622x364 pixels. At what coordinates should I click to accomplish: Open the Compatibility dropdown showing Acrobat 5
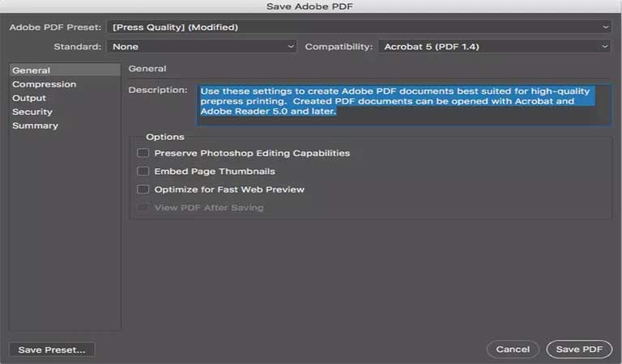tap(494, 47)
